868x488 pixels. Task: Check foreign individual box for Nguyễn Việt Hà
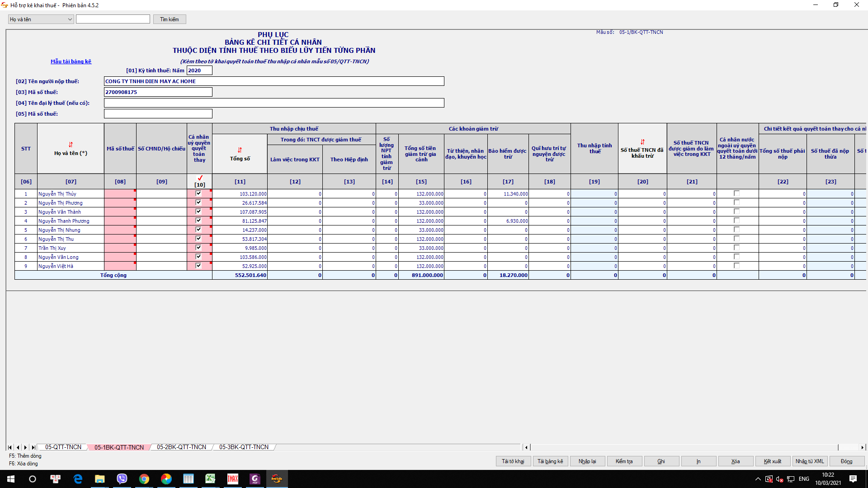tap(736, 266)
